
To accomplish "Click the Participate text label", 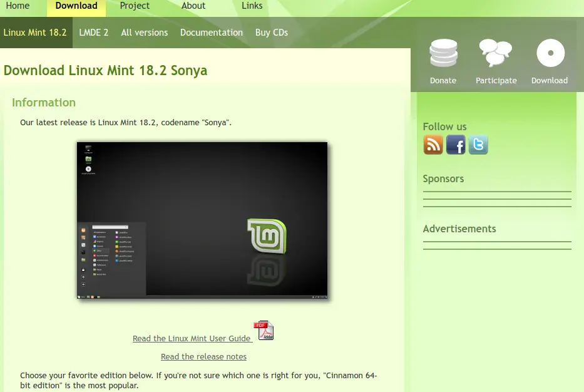I will [x=496, y=81].
